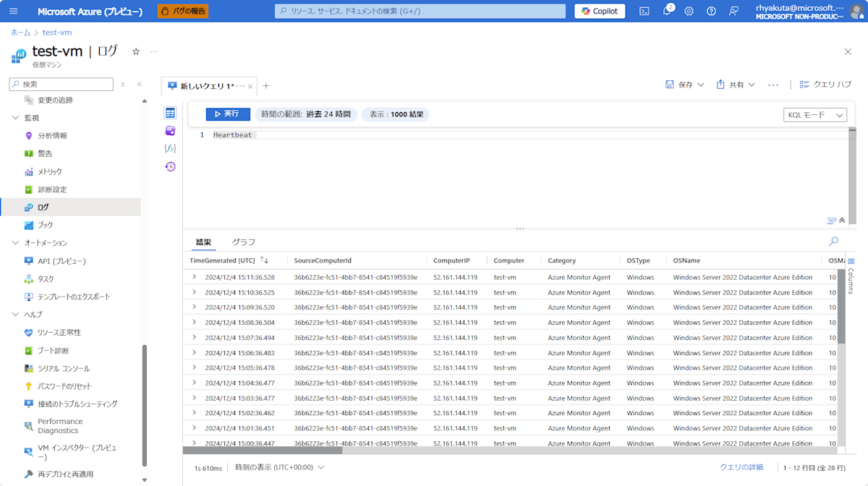Focus the sidebar 検索 box
Image resolution: width=868 pixels, height=486 pixels.
pyautogui.click(x=61, y=85)
